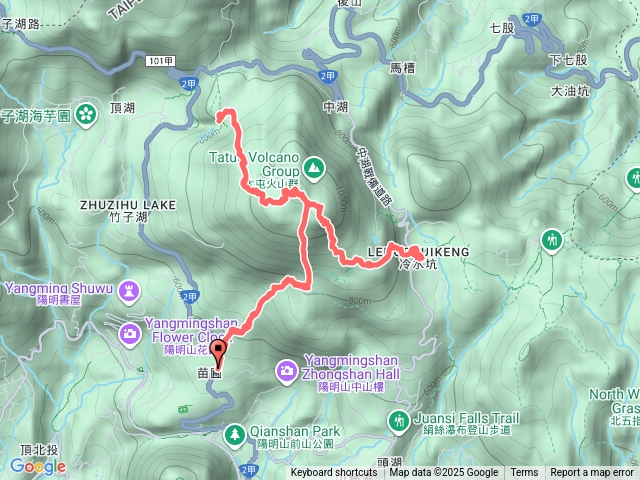Screen dimensions: 640x480
Task: Open the Juansi Falls Trail hiker marker
Action: pyautogui.click(x=399, y=422)
